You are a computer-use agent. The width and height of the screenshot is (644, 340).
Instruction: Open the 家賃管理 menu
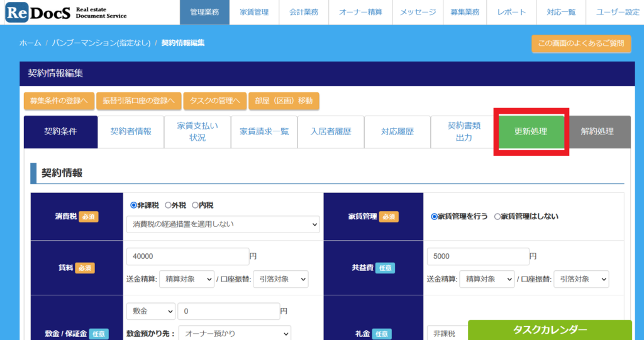[254, 13]
